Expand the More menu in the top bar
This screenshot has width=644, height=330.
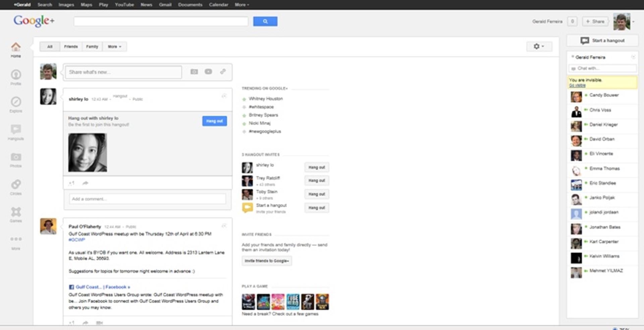(242, 5)
